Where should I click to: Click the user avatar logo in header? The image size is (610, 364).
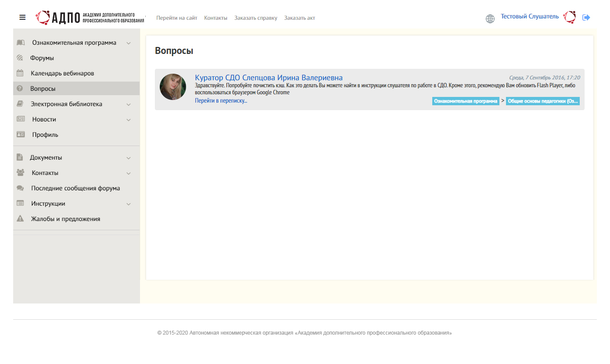570,17
